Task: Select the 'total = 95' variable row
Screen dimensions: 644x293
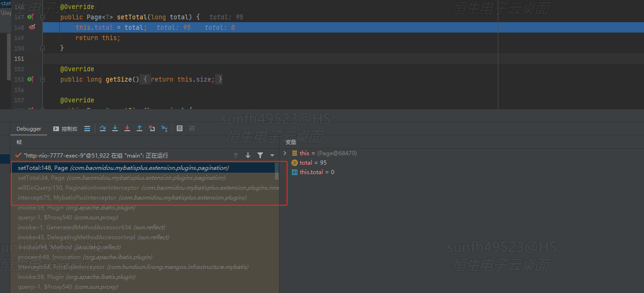Action: coord(462,163)
